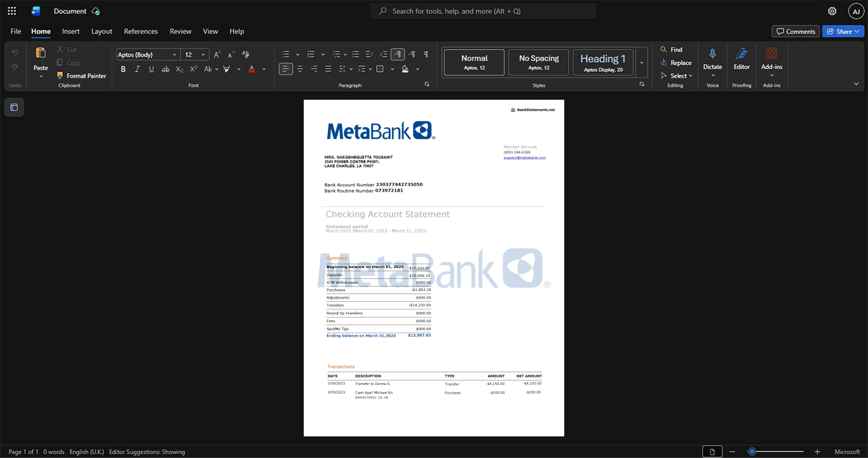Switch to the Layout tab
Image resolution: width=868 pixels, height=458 pixels.
[x=102, y=31]
